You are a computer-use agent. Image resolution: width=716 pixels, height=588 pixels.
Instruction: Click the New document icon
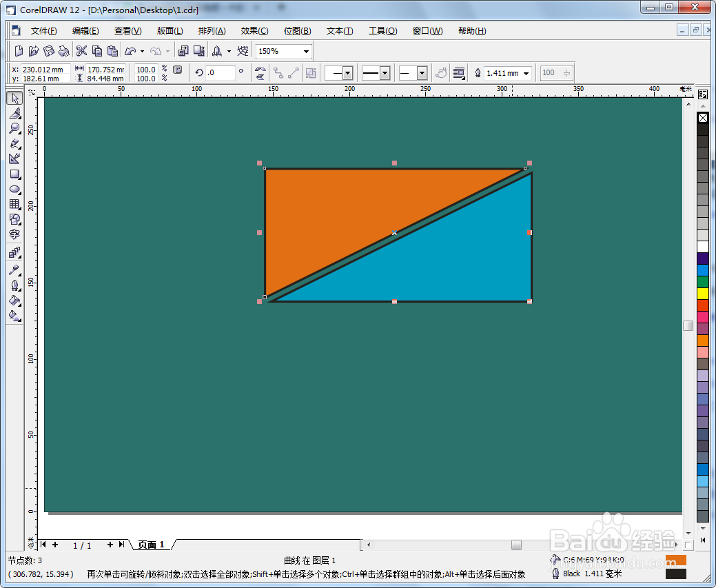(19, 51)
